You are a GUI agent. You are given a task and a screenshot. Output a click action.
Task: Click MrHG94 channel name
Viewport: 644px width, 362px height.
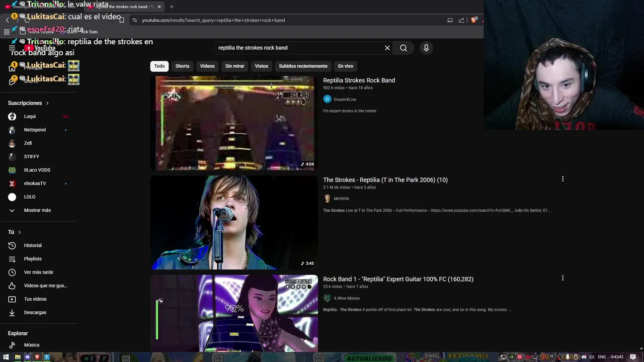pyautogui.click(x=341, y=199)
